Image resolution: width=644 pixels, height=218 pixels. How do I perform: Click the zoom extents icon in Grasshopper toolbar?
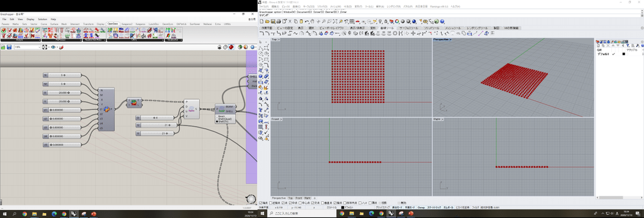pos(45,47)
